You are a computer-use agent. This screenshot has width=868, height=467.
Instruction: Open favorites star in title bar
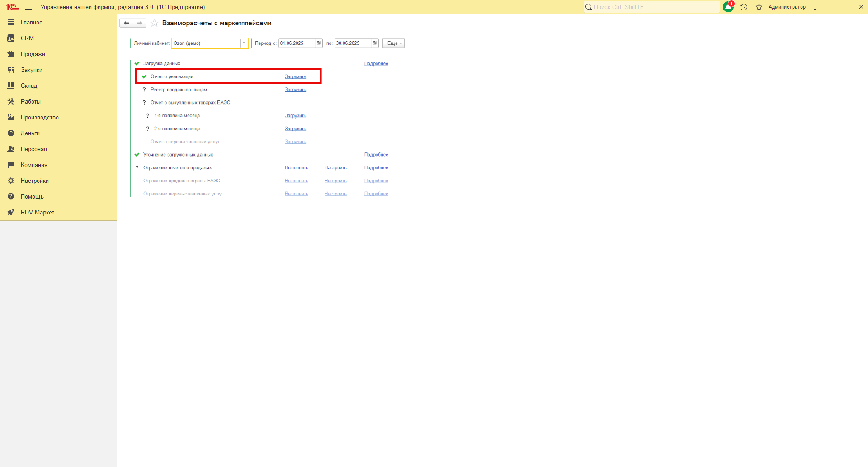(x=759, y=7)
